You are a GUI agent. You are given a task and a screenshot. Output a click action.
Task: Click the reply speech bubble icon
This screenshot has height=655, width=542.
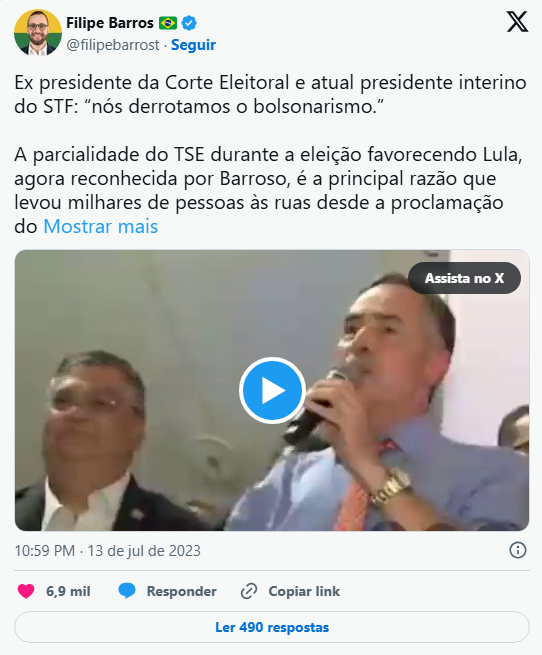coord(127,591)
